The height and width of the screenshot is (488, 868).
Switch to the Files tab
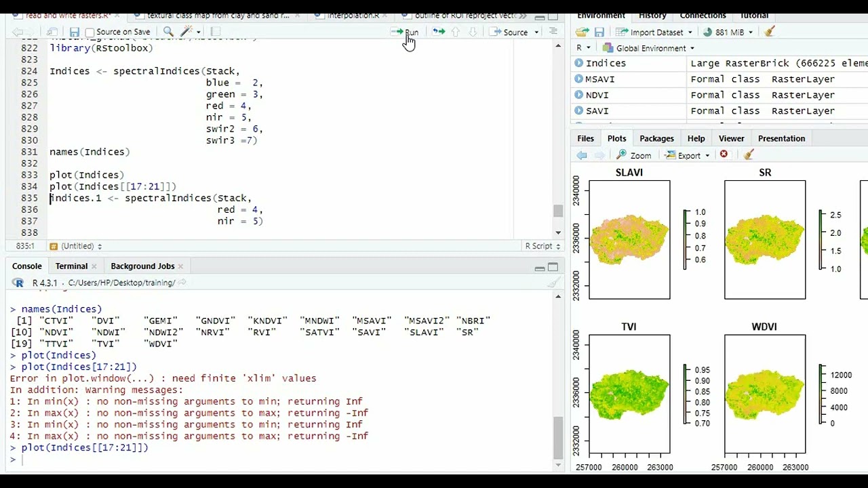(585, 138)
